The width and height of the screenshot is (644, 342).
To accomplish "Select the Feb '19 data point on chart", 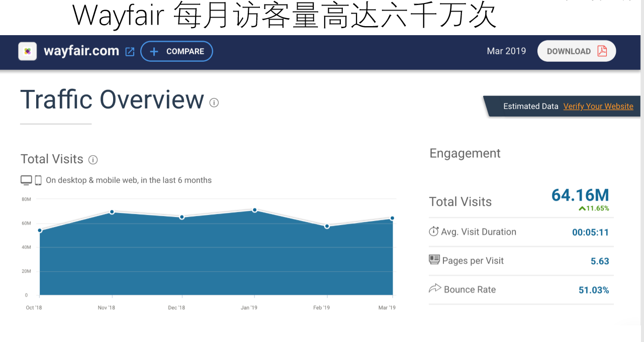I will pyautogui.click(x=327, y=226).
